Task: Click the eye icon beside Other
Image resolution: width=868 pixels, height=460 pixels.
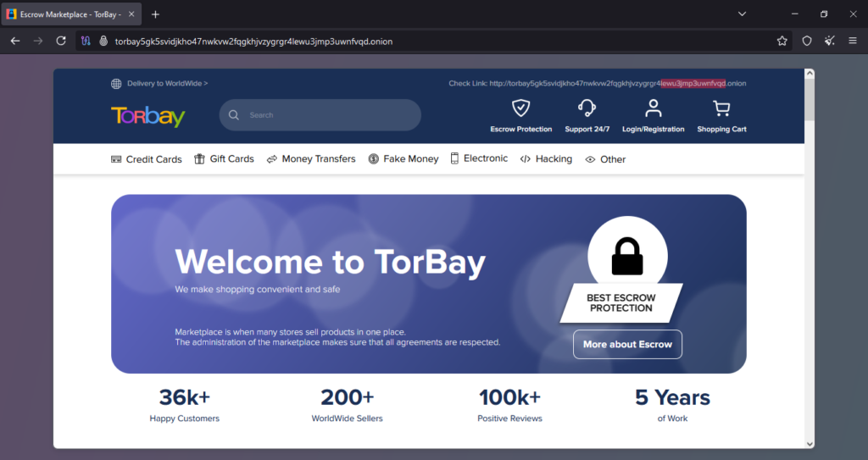Action: click(x=591, y=159)
